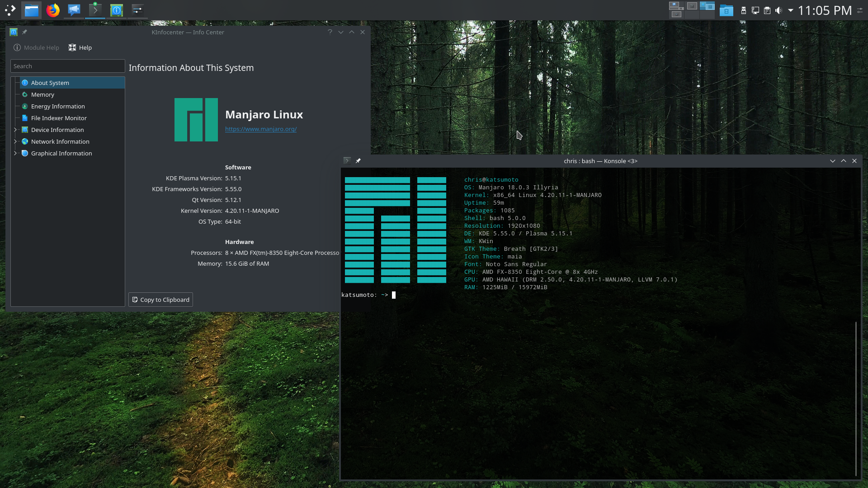Click the Manjaro logo image

click(x=196, y=120)
